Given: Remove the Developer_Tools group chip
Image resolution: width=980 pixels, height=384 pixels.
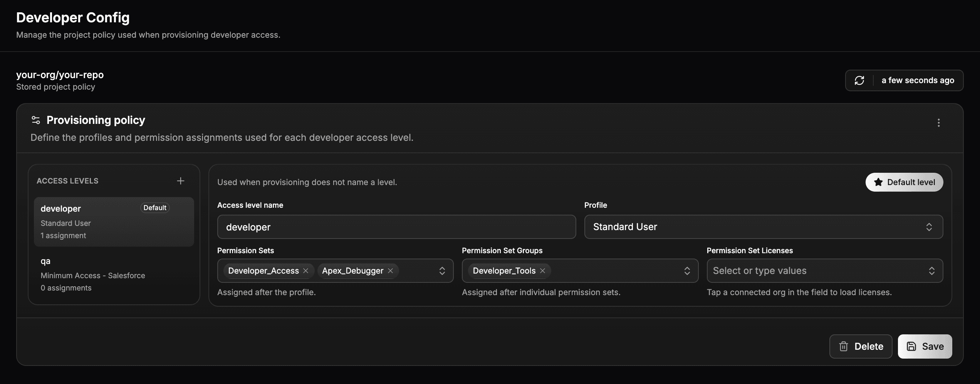Looking at the screenshot, I should point(543,271).
